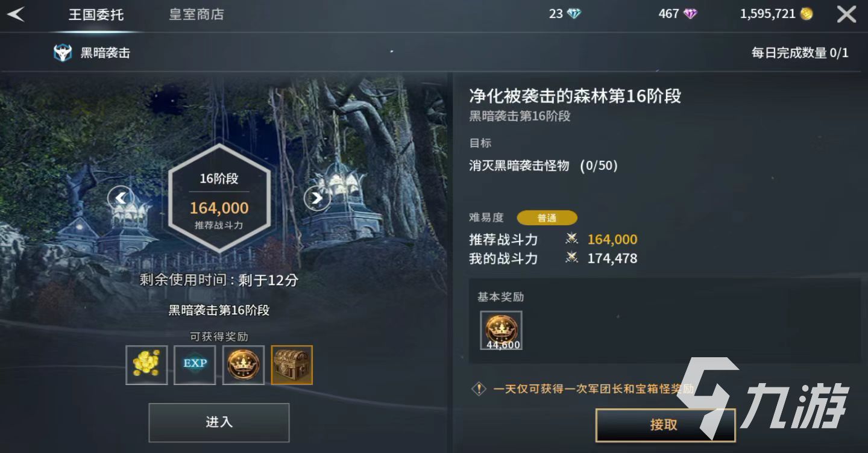Image resolution: width=868 pixels, height=453 pixels.
Task: Tap the blue diamond currency icon
Action: tap(574, 14)
